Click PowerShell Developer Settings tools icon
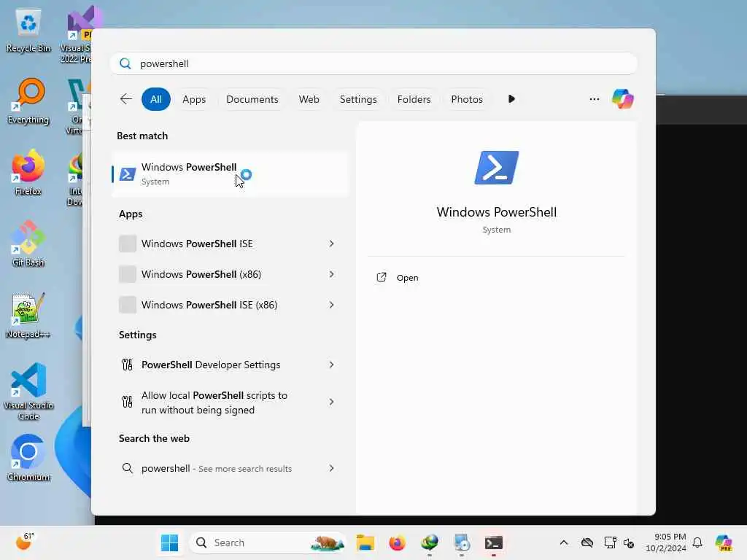747x560 pixels. coord(127,365)
